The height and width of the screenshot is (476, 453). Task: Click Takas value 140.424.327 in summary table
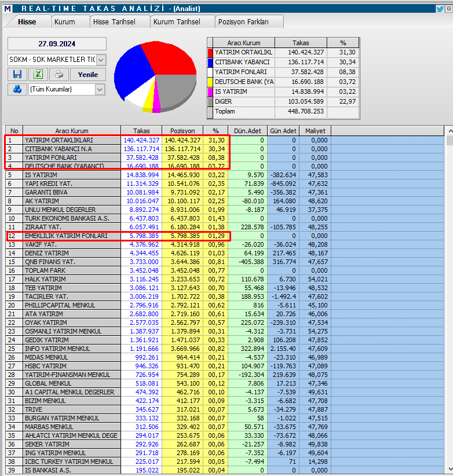[306, 52]
